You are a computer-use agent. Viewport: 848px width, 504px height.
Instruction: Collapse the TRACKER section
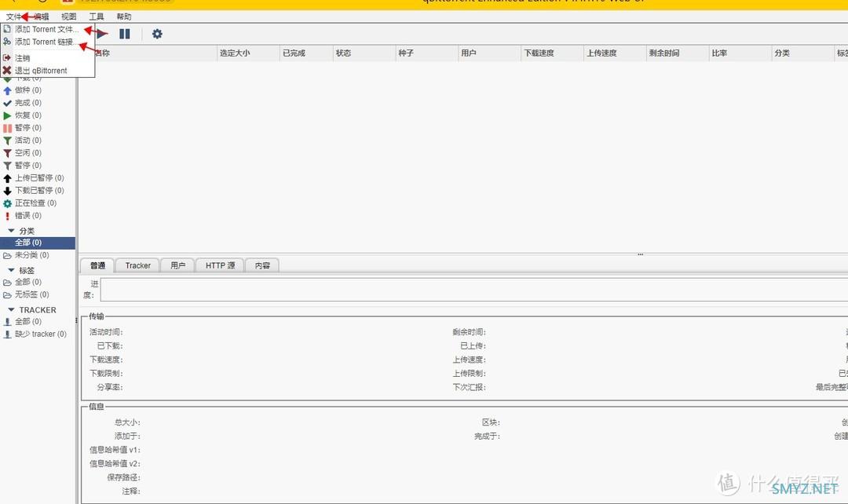11,309
